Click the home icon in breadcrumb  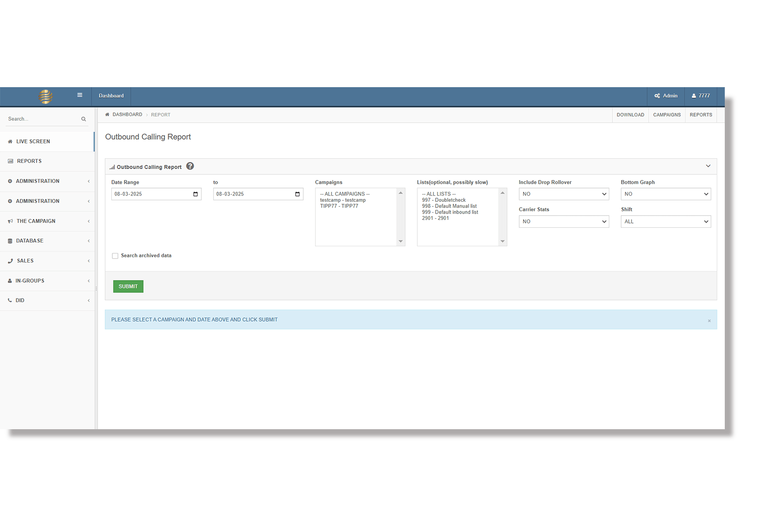pyautogui.click(x=107, y=115)
